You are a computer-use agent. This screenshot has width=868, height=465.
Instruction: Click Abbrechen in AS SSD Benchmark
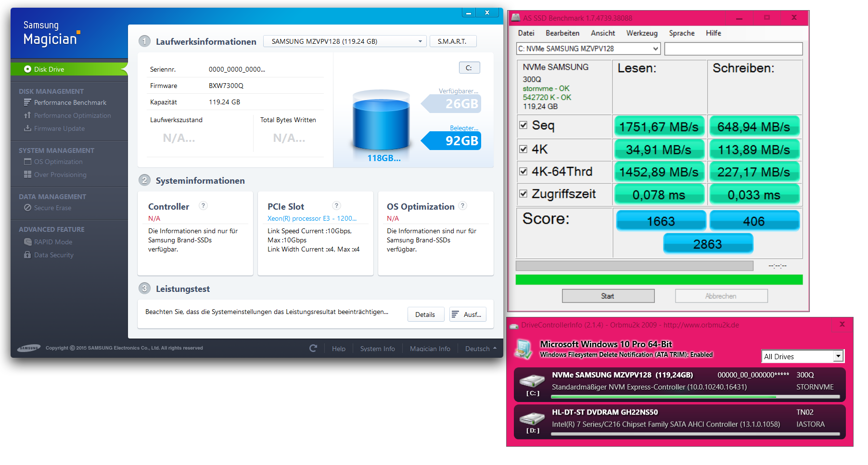721,296
